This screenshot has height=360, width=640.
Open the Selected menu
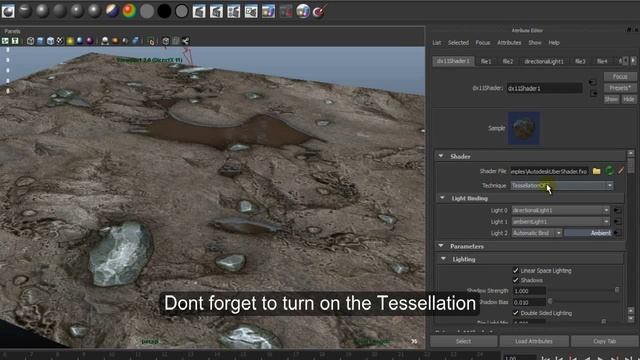(x=458, y=42)
